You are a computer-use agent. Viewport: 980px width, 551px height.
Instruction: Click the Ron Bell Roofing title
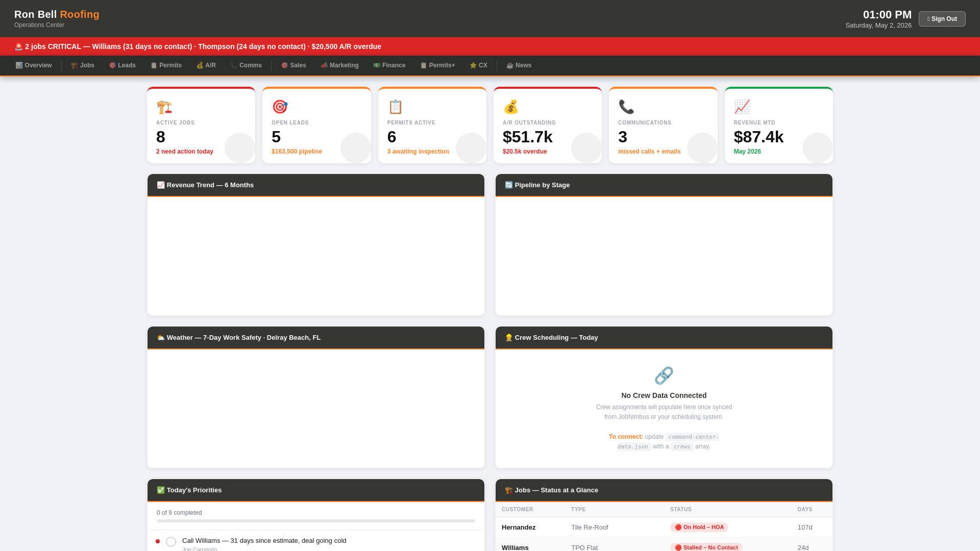57,14
